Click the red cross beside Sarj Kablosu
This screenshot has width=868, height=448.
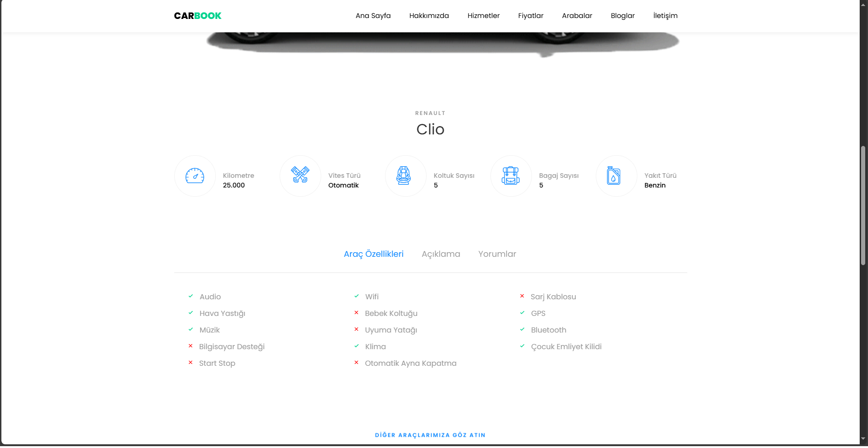pyautogui.click(x=522, y=297)
